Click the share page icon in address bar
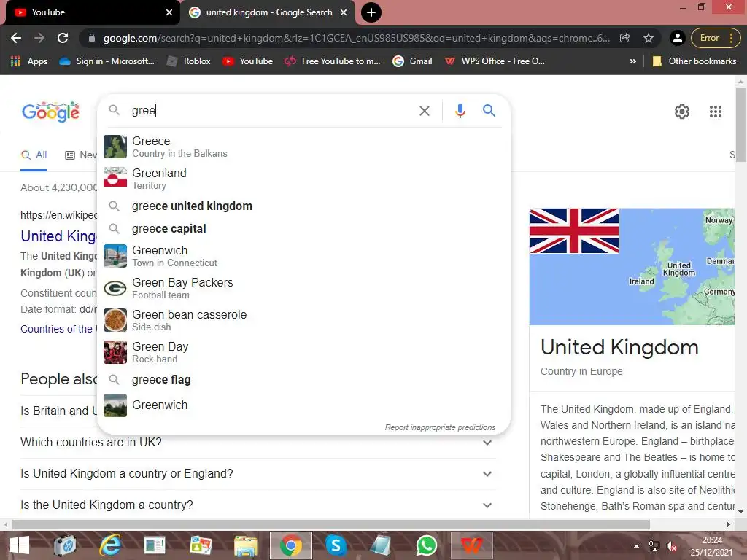The height and width of the screenshot is (560, 747). (x=625, y=38)
